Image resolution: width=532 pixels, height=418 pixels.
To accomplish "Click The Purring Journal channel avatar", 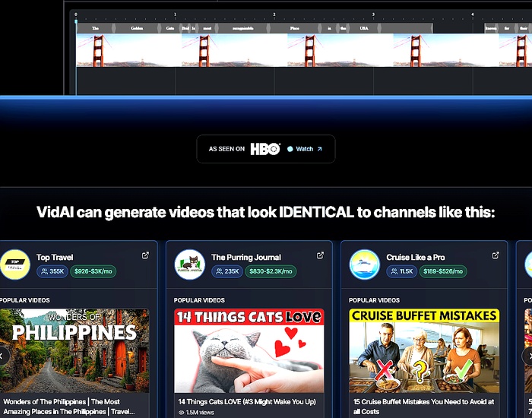I will click(x=190, y=264).
